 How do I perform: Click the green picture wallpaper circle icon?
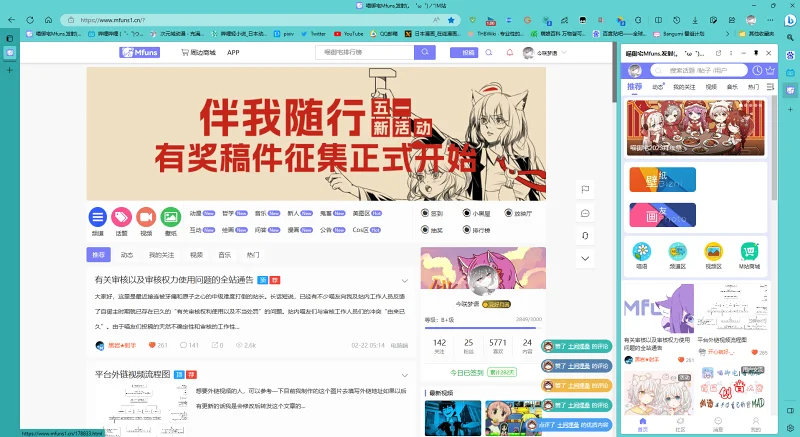171,217
